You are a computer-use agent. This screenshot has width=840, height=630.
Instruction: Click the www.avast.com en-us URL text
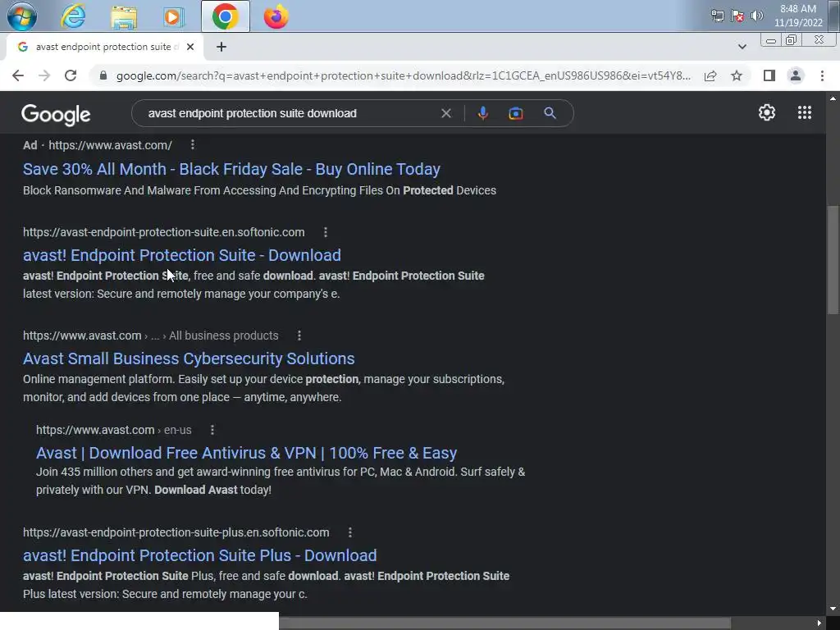[x=113, y=430]
